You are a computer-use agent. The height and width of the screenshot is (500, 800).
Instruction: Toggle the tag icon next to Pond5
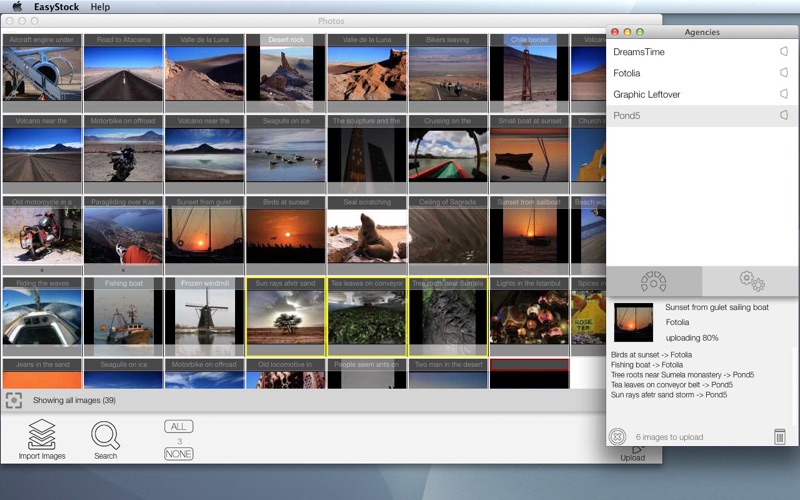pos(784,115)
